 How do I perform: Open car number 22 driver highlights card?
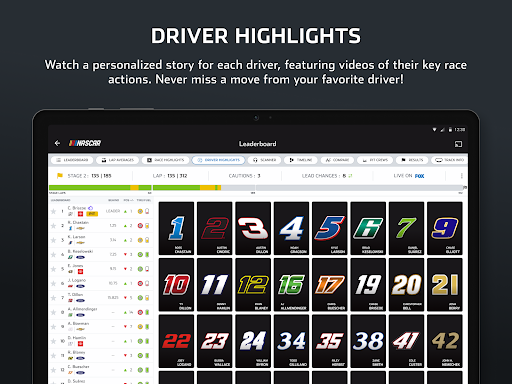[176, 341]
